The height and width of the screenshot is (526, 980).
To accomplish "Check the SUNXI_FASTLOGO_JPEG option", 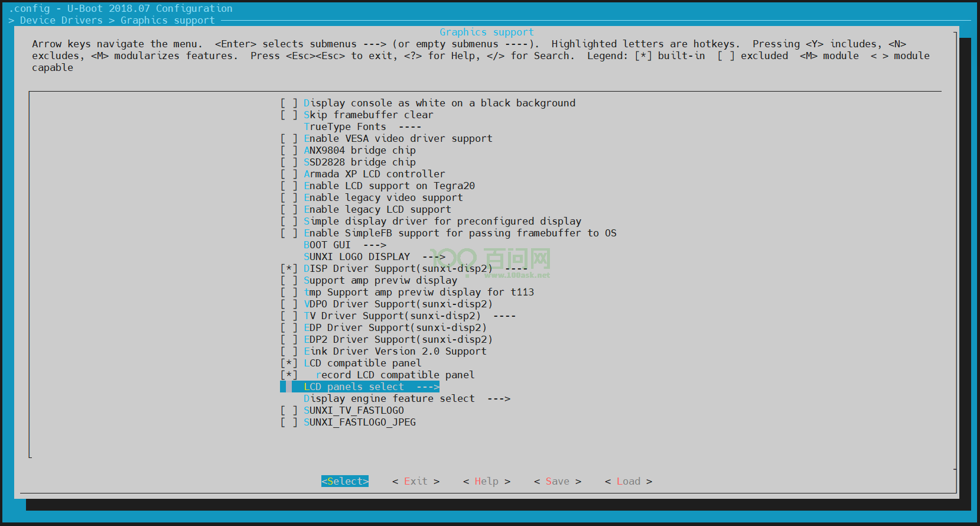I will 289,422.
